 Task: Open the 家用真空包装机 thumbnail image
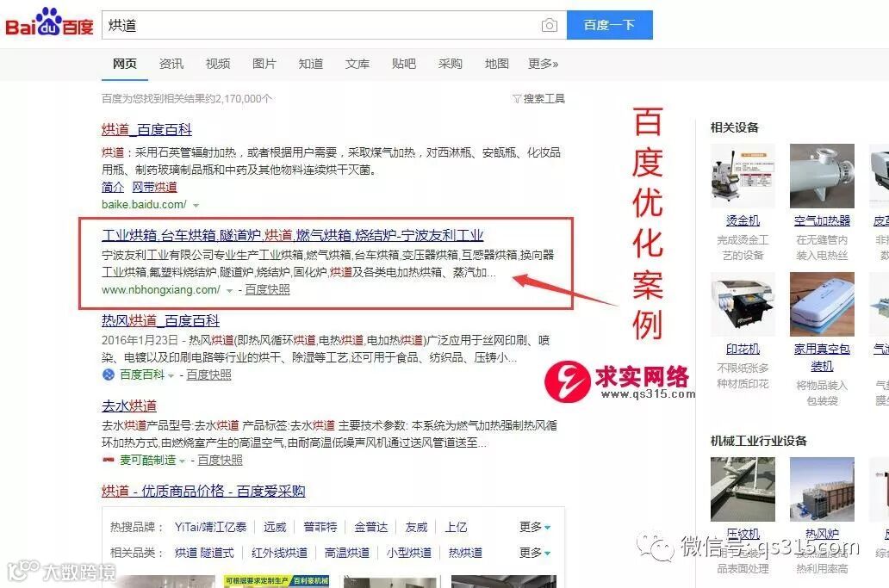click(822, 304)
